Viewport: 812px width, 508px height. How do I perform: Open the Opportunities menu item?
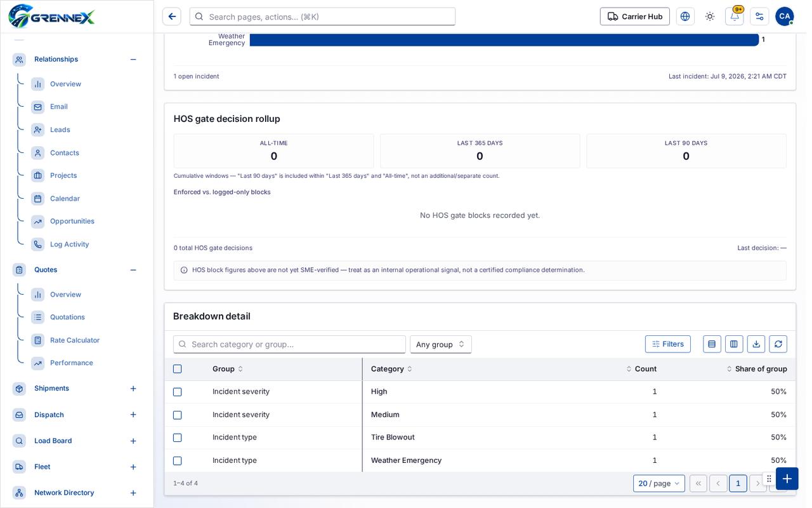72,221
